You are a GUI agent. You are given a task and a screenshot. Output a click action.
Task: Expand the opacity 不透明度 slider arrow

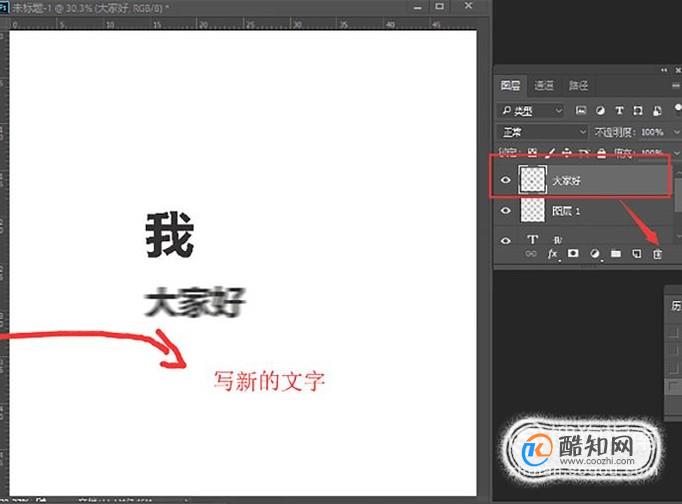[x=676, y=131]
